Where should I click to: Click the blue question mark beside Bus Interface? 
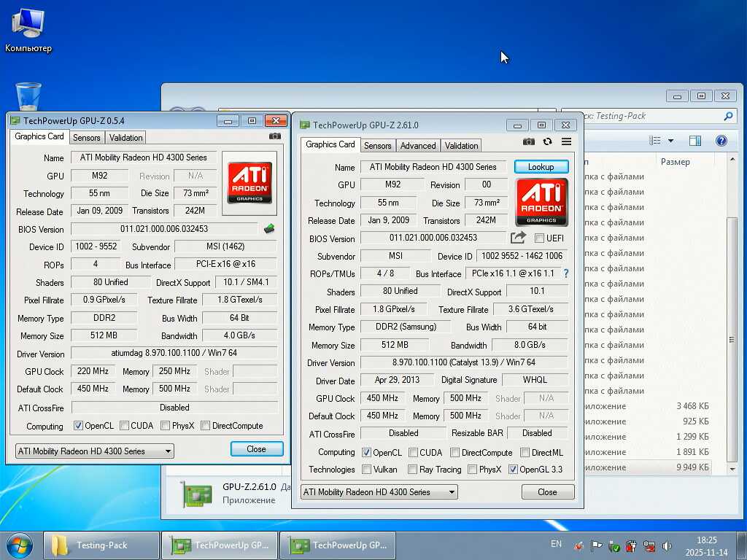(x=565, y=273)
